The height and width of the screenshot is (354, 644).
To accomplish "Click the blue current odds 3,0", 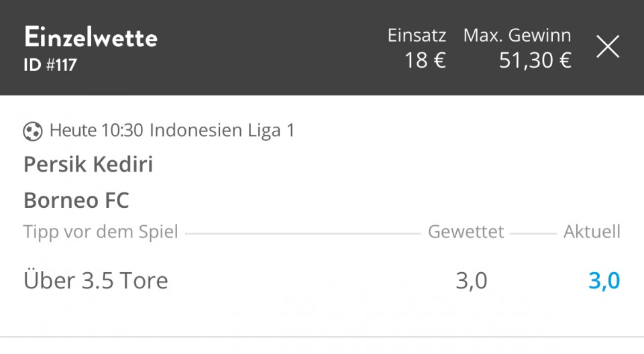I will tap(604, 281).
